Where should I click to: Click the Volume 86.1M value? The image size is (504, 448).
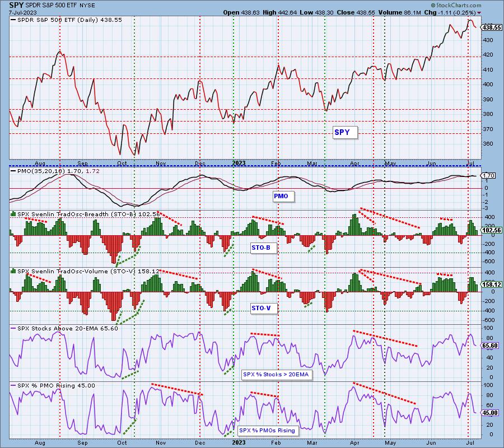coord(399,12)
